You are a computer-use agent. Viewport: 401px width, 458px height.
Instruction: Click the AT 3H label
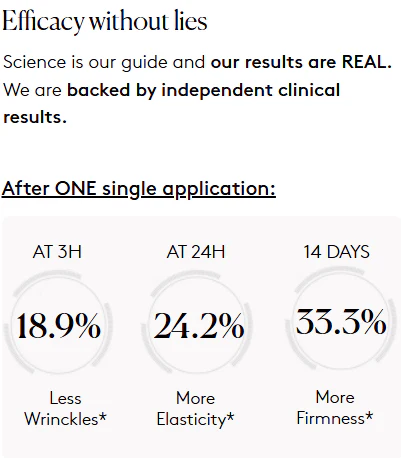point(57,252)
